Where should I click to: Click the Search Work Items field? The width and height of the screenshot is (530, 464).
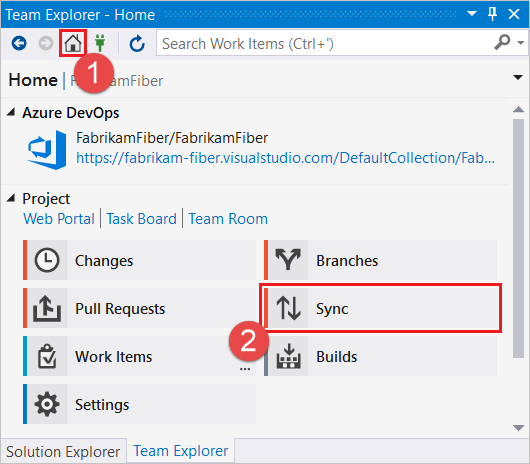(x=324, y=43)
